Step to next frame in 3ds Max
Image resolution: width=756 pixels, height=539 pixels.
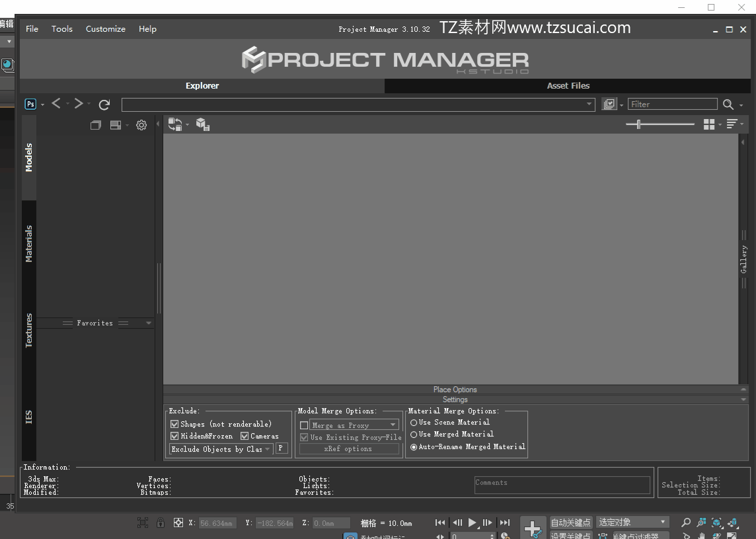point(488,522)
